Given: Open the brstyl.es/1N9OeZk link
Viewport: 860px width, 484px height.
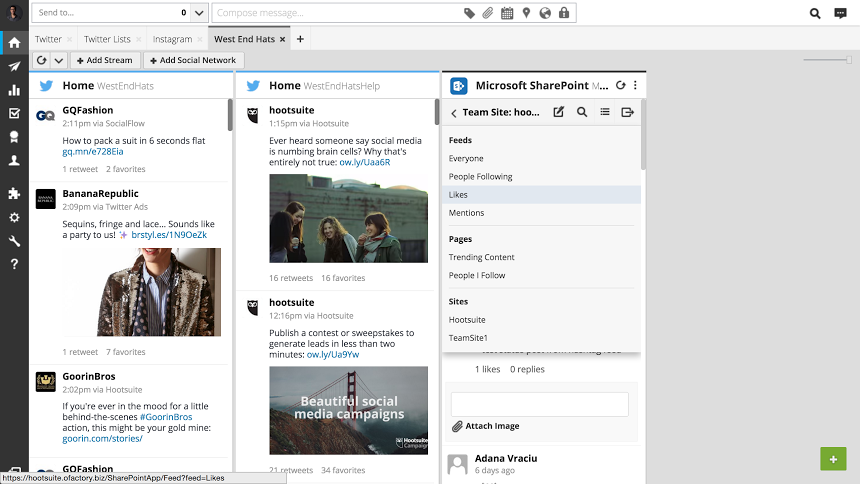Looking at the screenshot, I should (169, 235).
